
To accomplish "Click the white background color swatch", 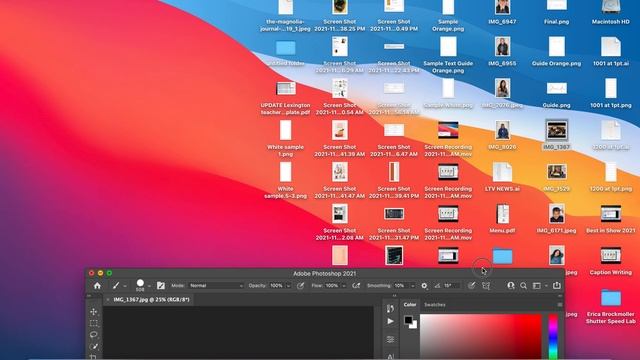I will pos(415,325).
